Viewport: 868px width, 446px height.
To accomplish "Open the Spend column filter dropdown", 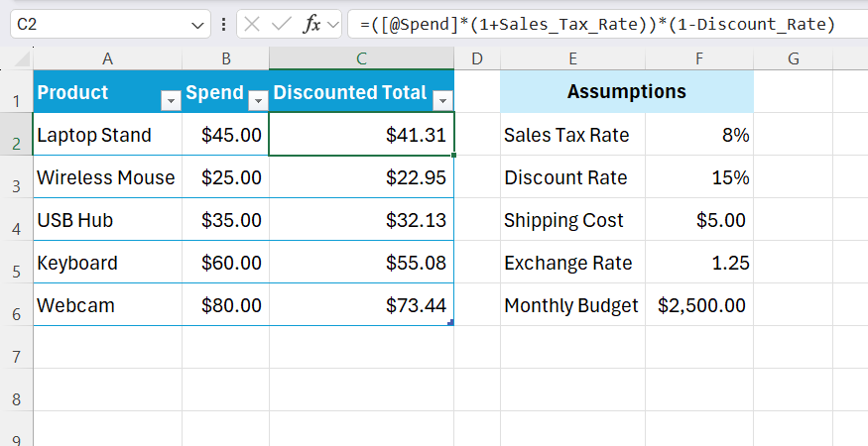I will tap(258, 101).
